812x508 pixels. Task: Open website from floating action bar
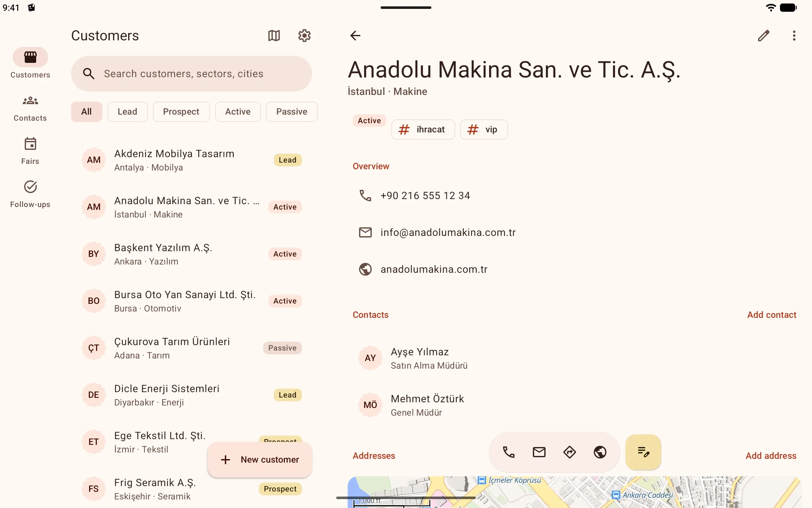[x=600, y=452]
